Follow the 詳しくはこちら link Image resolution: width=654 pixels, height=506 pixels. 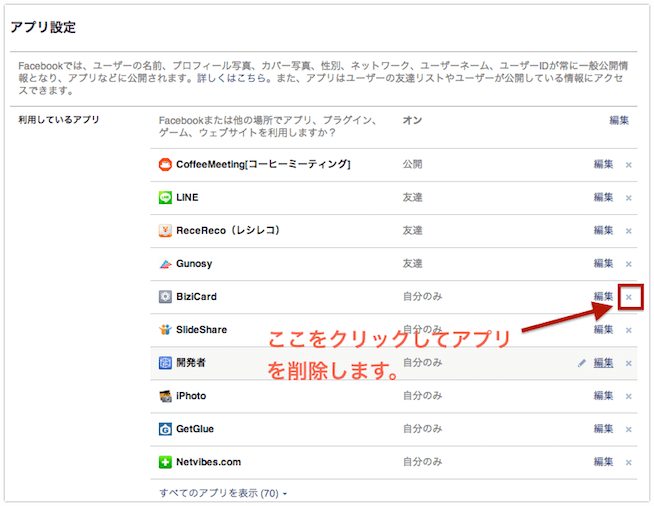pyautogui.click(x=231, y=78)
